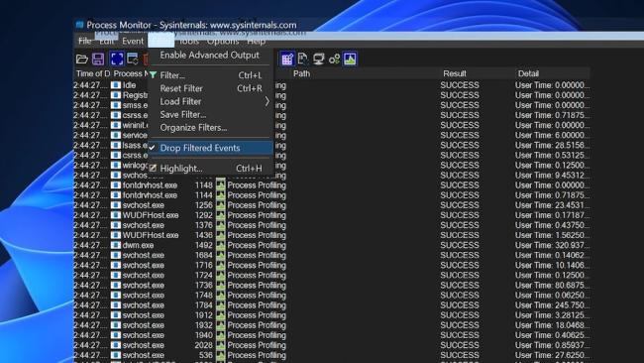
Task: Click the green funnel icon beside Filter
Action: (154, 74)
